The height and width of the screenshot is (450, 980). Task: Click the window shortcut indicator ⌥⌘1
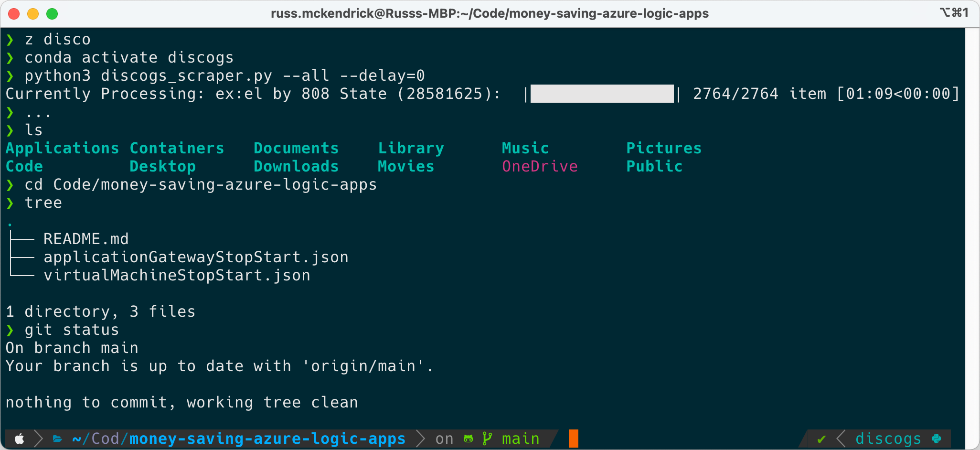954,12
